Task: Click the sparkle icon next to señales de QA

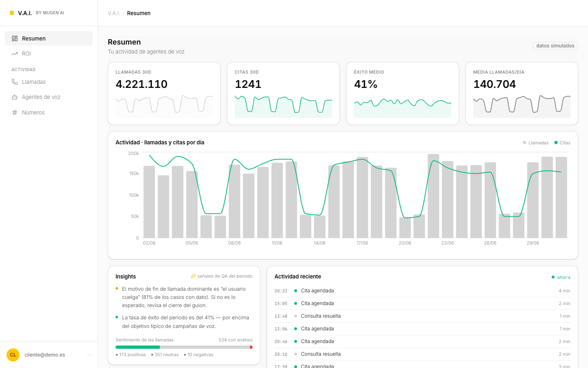Action: click(x=193, y=276)
